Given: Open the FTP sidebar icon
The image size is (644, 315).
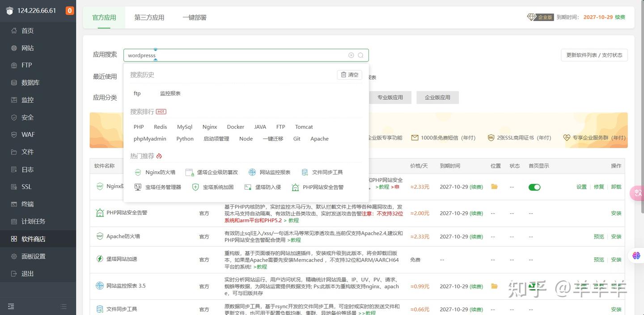Looking at the screenshot, I should [14, 65].
